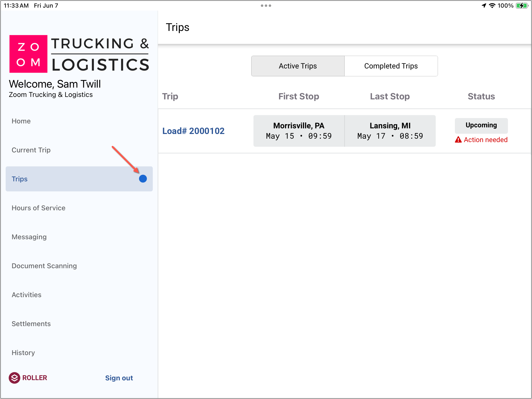
Task: Open Messaging from the sidebar
Action: [29, 237]
